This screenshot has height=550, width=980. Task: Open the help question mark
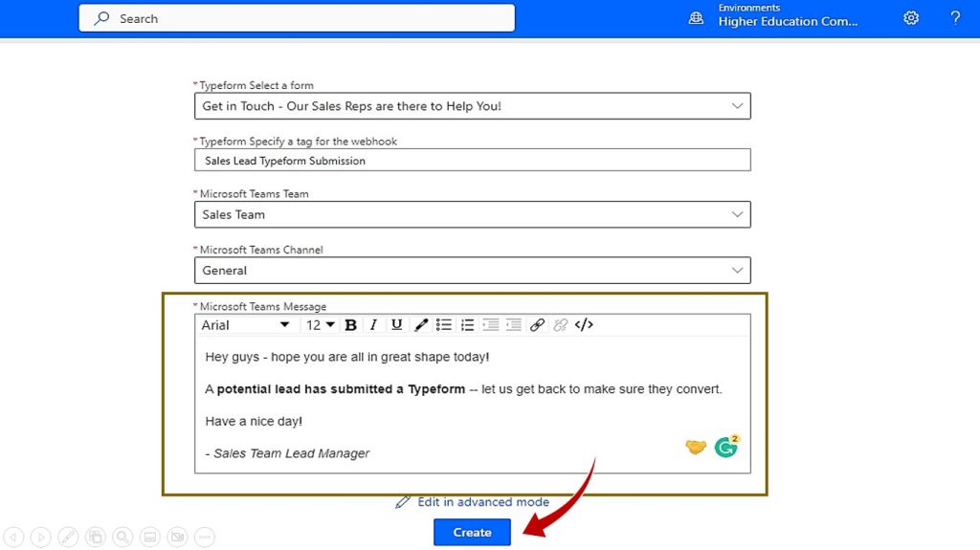955,18
